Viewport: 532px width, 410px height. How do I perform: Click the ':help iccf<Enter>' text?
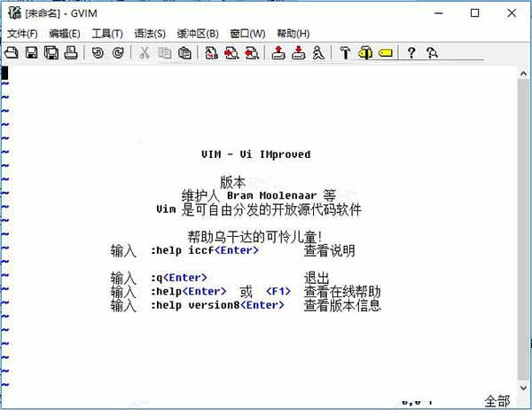click(x=205, y=250)
